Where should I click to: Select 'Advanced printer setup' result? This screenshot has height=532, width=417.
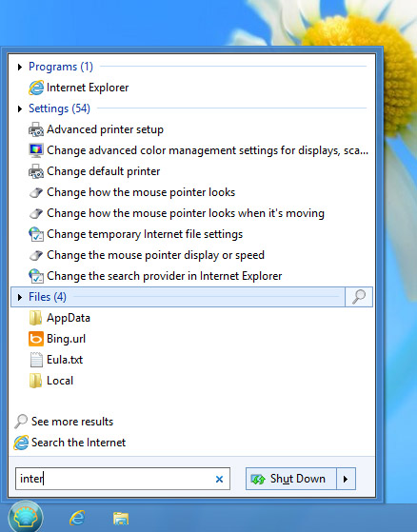click(105, 129)
